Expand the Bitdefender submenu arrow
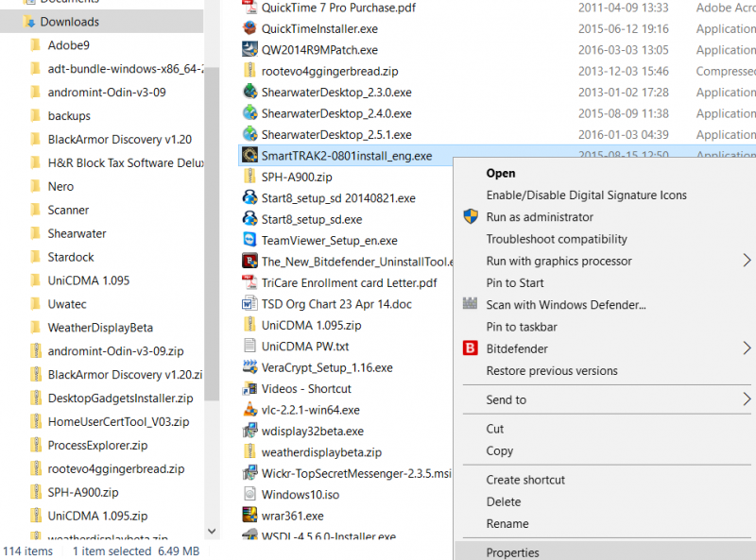 (x=747, y=348)
